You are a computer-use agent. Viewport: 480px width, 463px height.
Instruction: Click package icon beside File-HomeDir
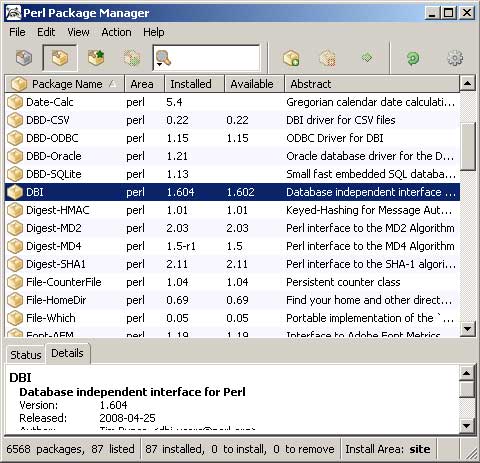click(15, 300)
